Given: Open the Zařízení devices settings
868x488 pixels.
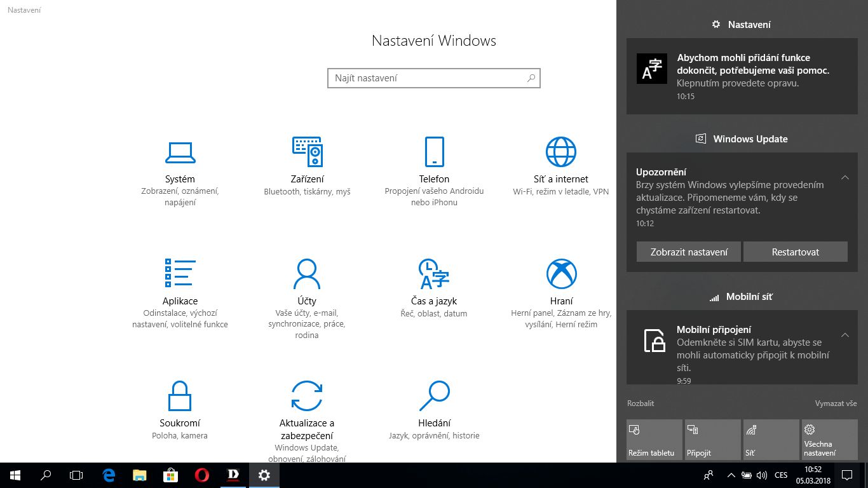Looking at the screenshot, I should point(307,166).
